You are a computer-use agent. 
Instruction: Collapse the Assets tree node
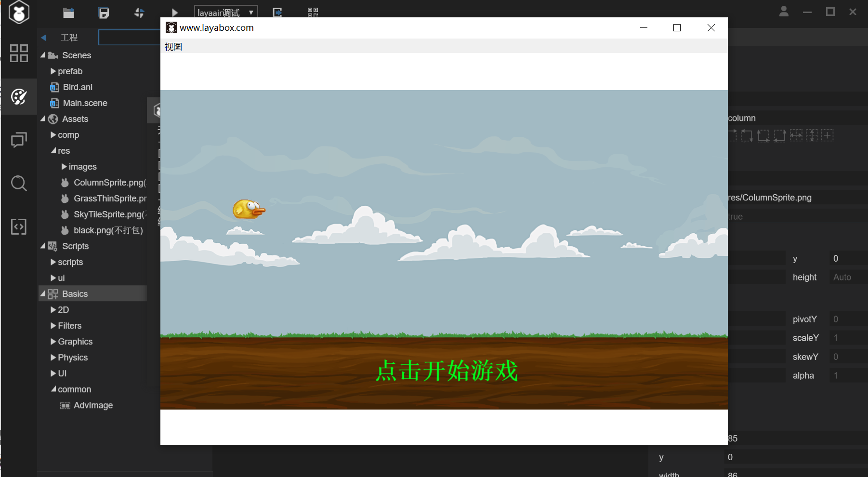(x=43, y=119)
